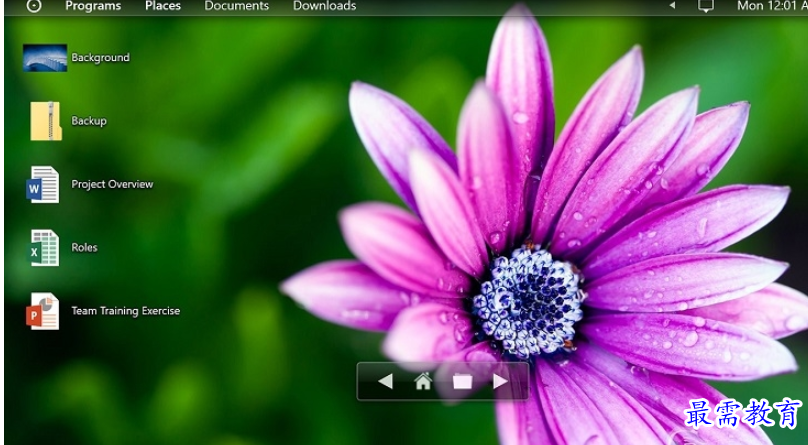Select the Roles Excel spreadsheet icon

tap(44, 248)
